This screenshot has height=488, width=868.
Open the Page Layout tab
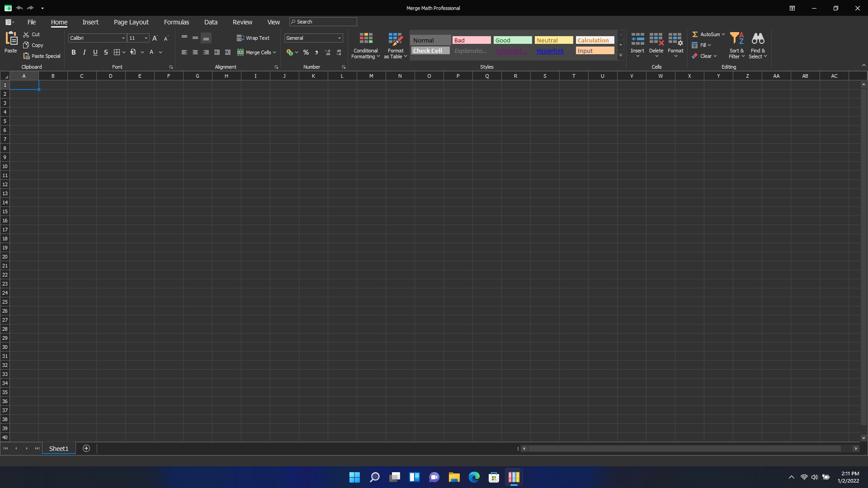point(131,22)
